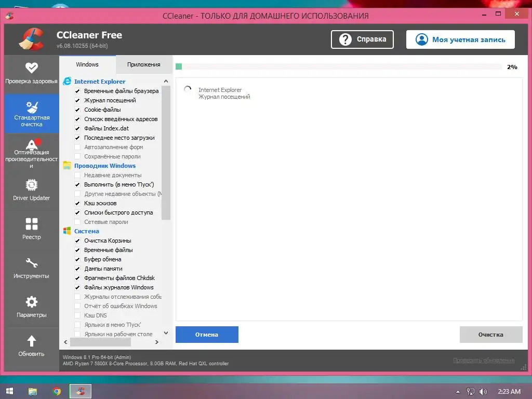532x399 pixels.
Task: Check Недавние документы checkbox
Action: pos(77,175)
